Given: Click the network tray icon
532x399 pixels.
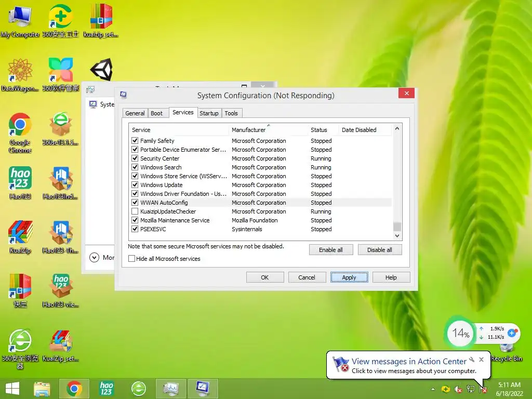Looking at the screenshot, I should tap(471, 389).
